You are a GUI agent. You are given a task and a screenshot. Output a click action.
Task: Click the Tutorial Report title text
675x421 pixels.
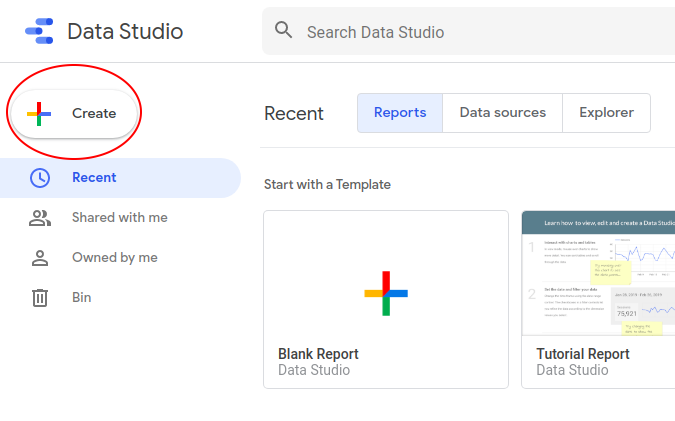pyautogui.click(x=582, y=354)
